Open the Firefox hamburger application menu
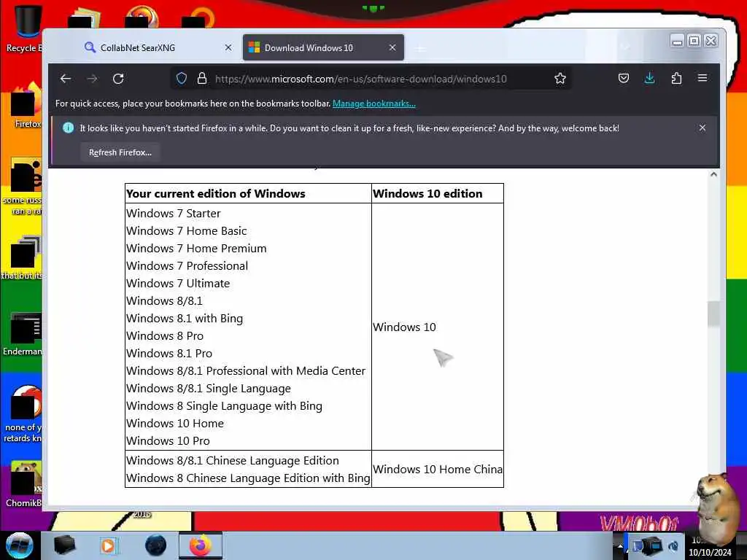 (703, 77)
